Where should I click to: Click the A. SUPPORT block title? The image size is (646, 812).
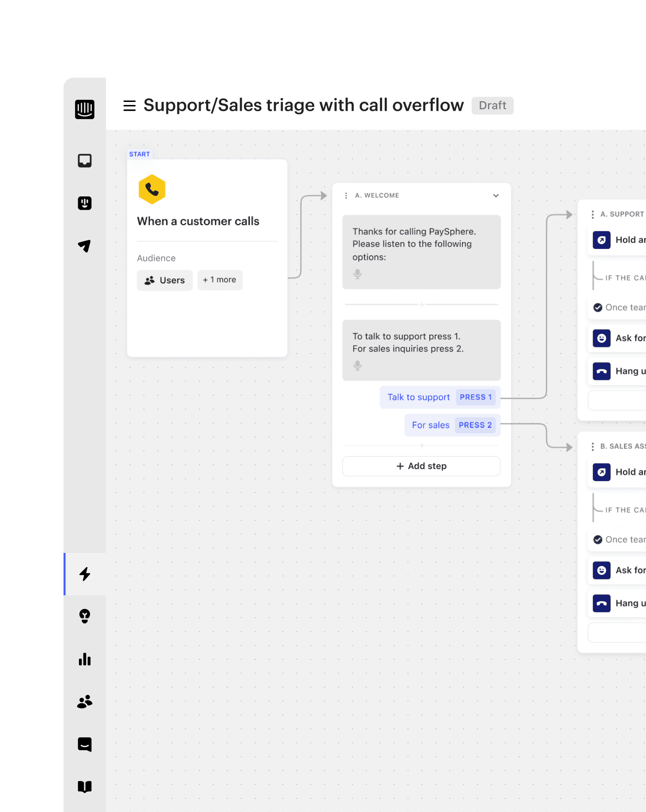click(x=622, y=214)
